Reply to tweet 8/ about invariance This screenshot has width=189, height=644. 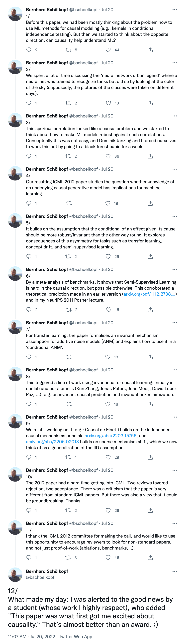pyautogui.click(x=29, y=404)
